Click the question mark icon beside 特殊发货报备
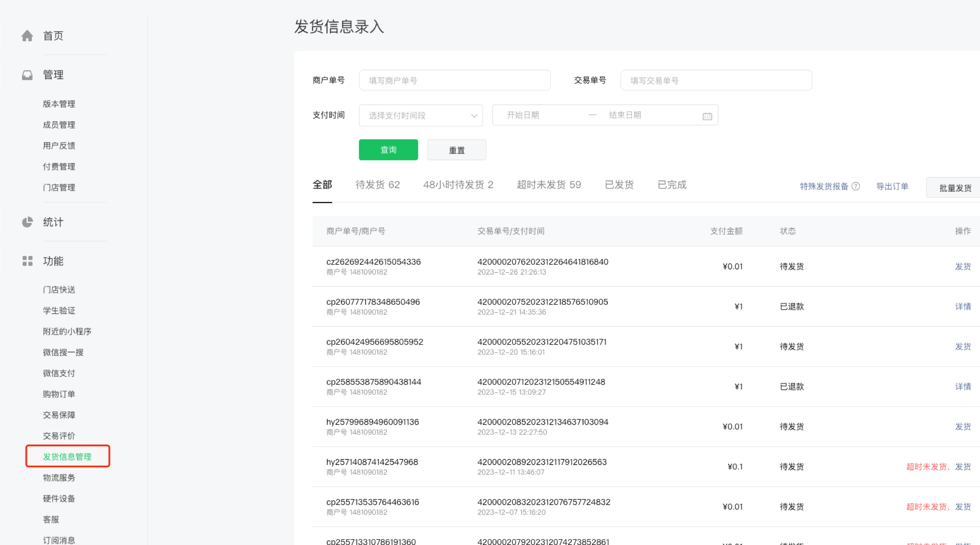The height and width of the screenshot is (545, 980). pyautogui.click(x=856, y=186)
